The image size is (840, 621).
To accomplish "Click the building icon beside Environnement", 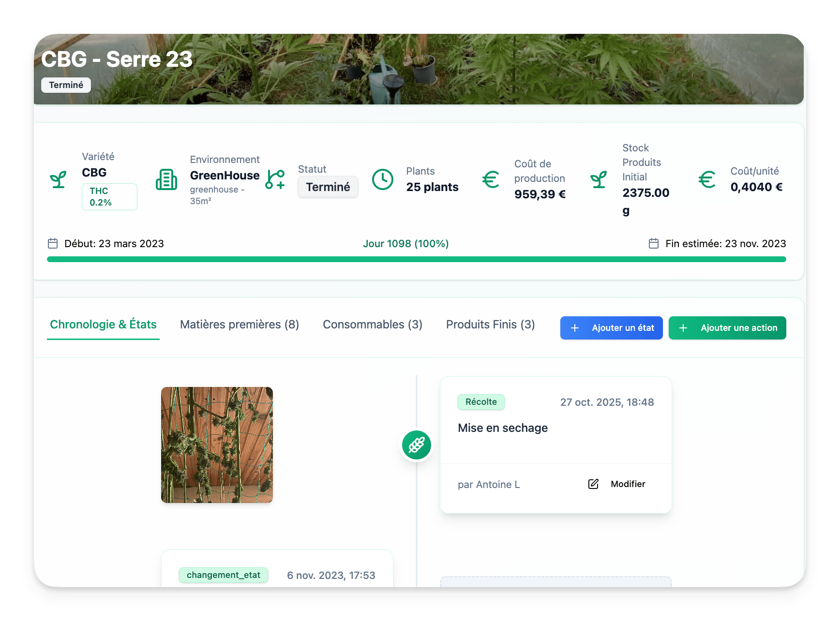I will point(166,180).
